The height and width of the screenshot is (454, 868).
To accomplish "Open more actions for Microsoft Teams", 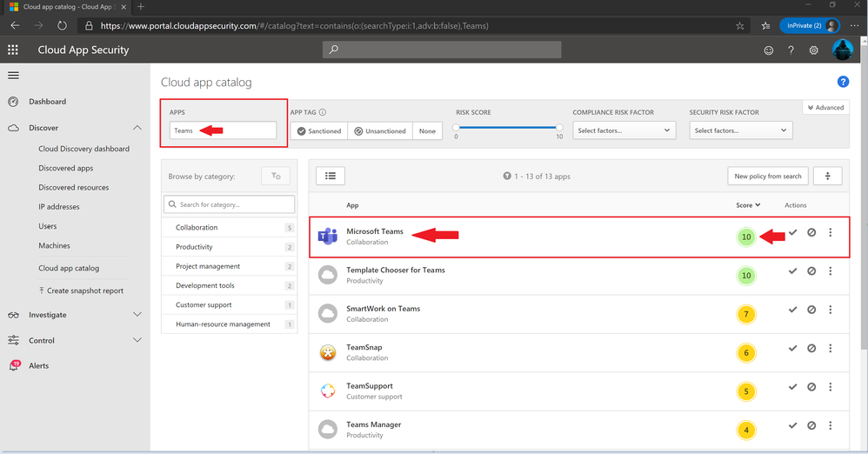I will pos(831,232).
